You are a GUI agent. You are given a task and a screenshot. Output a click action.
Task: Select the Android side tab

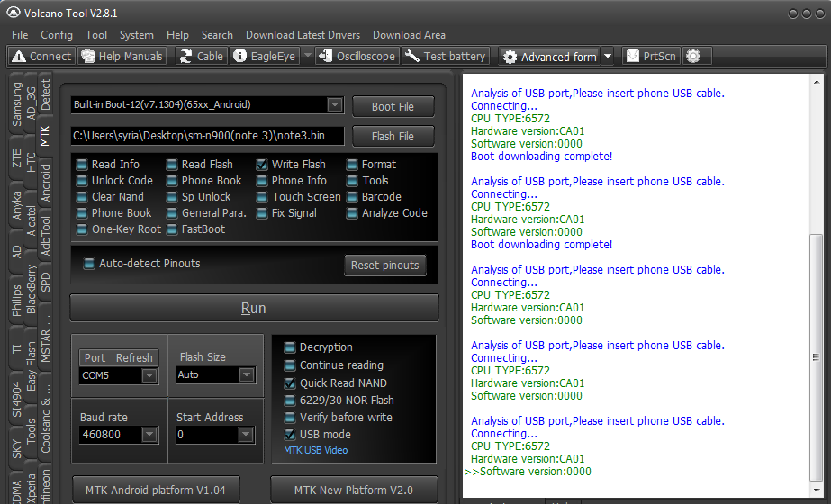click(x=46, y=183)
